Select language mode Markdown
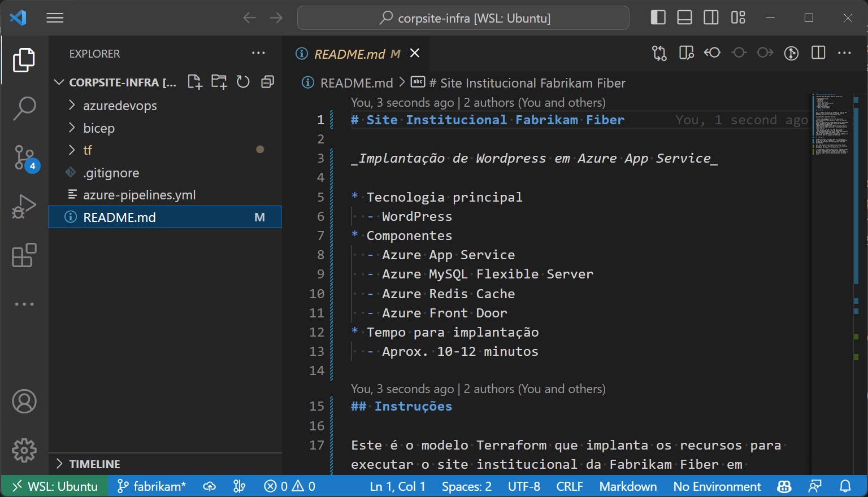 (628, 486)
